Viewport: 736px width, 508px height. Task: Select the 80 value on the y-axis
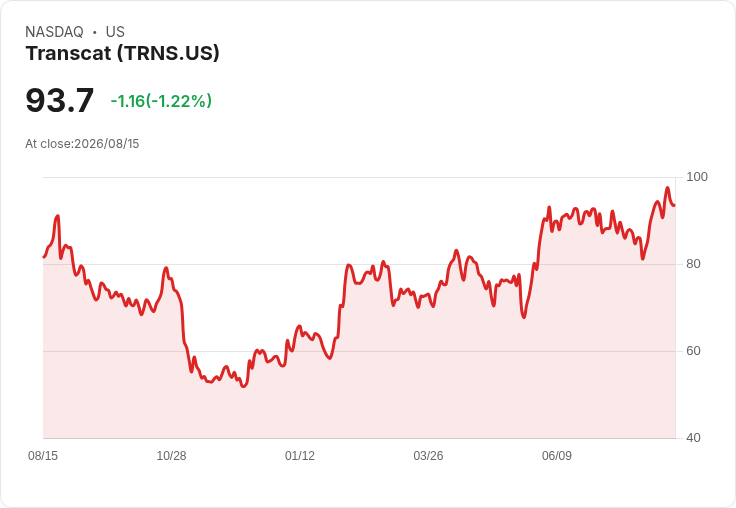(x=693, y=264)
